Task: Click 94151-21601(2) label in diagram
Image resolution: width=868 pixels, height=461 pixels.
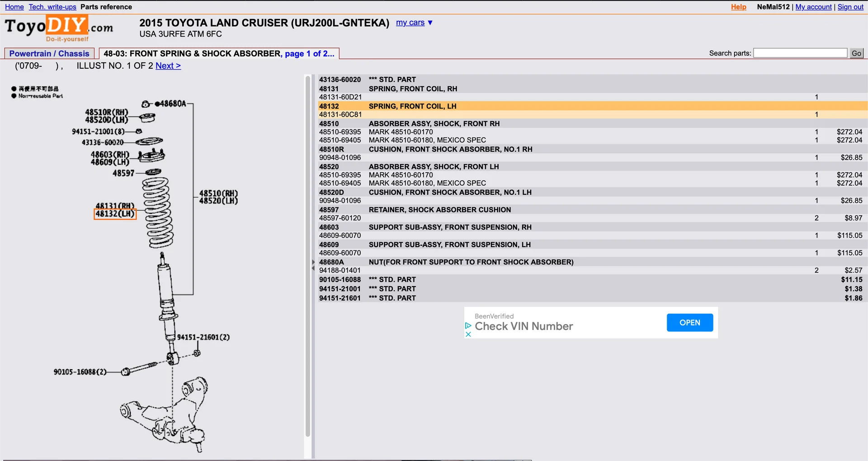Action: coord(203,337)
